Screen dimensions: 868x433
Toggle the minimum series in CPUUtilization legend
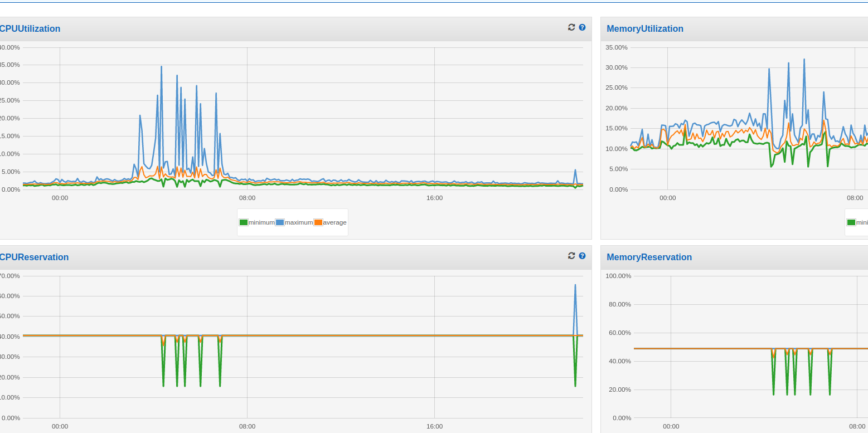pyautogui.click(x=261, y=222)
